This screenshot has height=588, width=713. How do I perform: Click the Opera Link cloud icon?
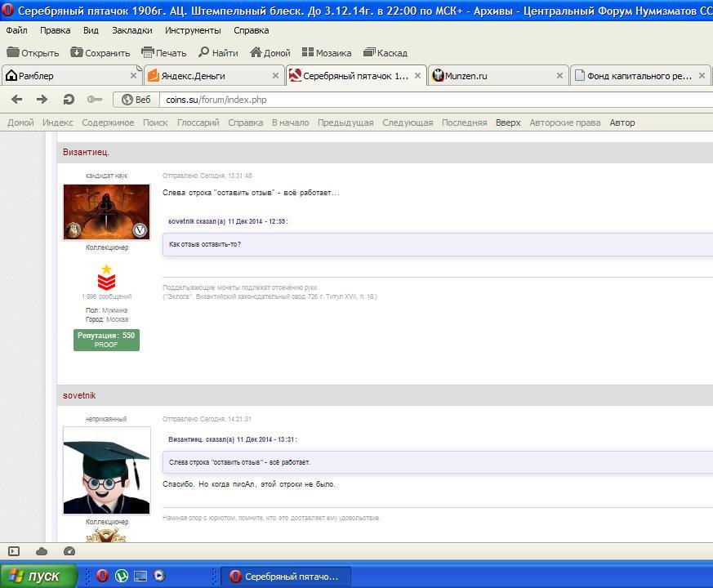click(42, 551)
